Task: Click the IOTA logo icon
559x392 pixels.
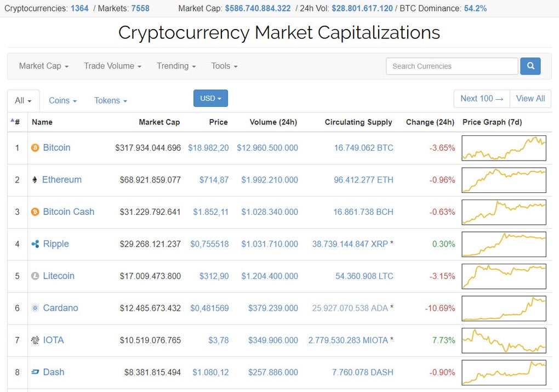Action: (35, 340)
